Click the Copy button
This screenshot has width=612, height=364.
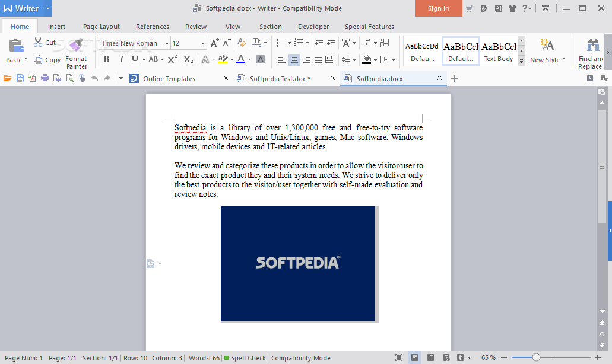(47, 60)
